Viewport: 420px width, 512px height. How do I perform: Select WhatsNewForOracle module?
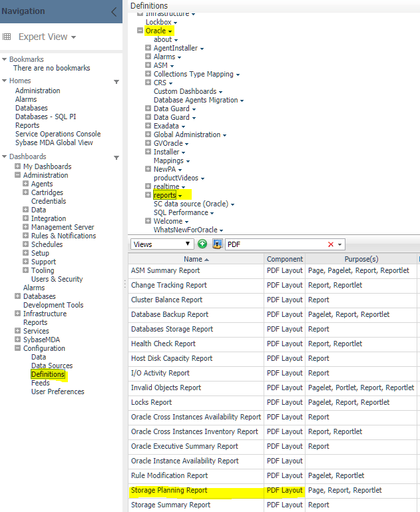coord(185,230)
